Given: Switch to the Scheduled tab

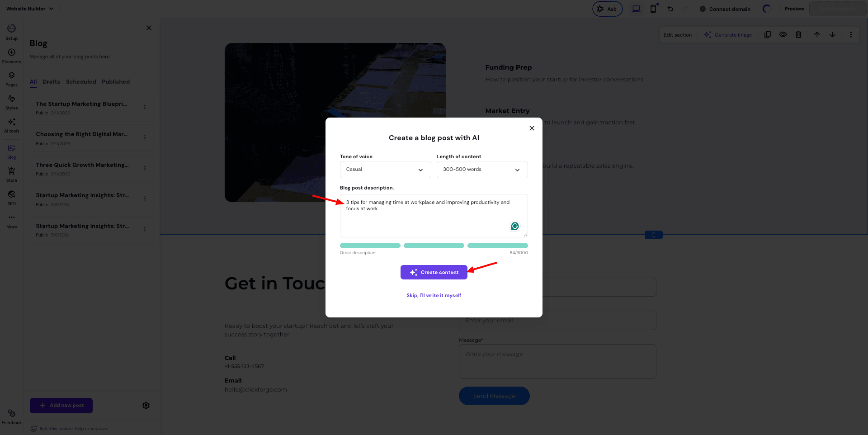Looking at the screenshot, I should coord(81,82).
